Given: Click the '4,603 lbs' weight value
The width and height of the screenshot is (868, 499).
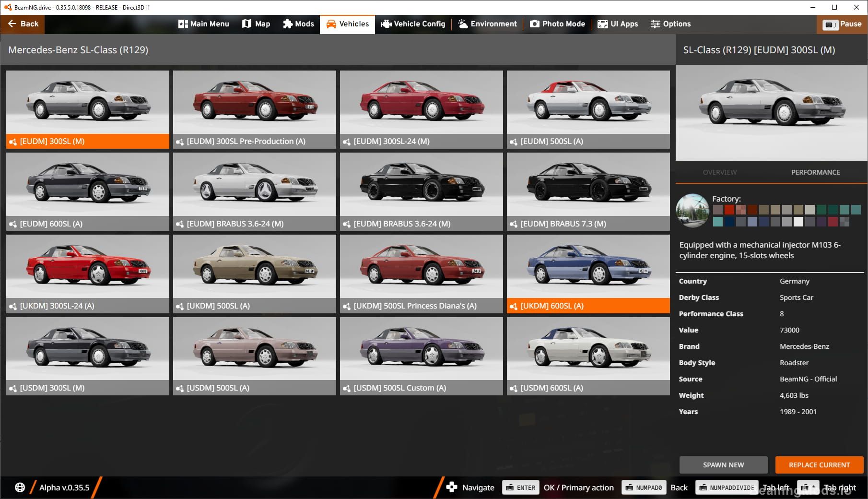Looking at the screenshot, I should (x=794, y=395).
